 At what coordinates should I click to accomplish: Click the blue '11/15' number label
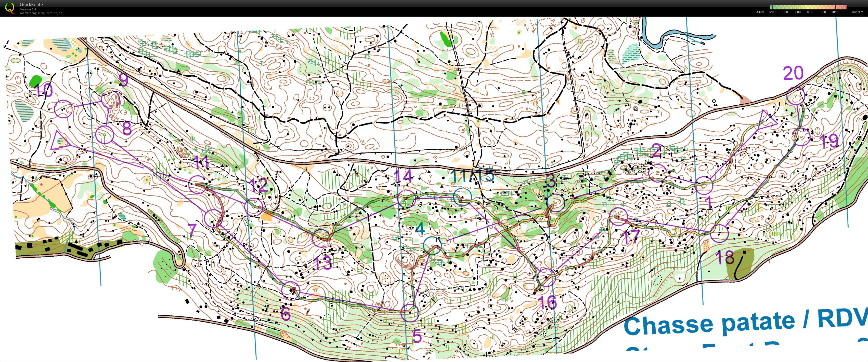point(472,175)
